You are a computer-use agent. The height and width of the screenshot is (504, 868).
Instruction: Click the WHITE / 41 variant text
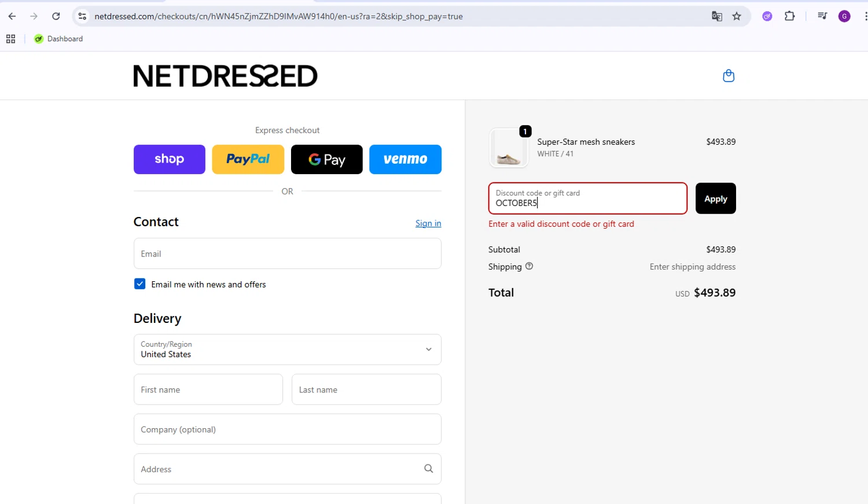pos(556,154)
